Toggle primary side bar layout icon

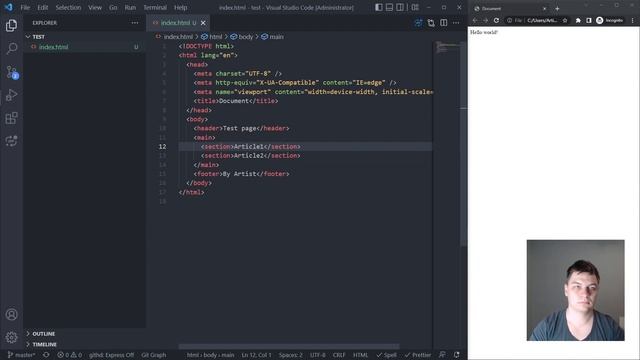(379, 7)
